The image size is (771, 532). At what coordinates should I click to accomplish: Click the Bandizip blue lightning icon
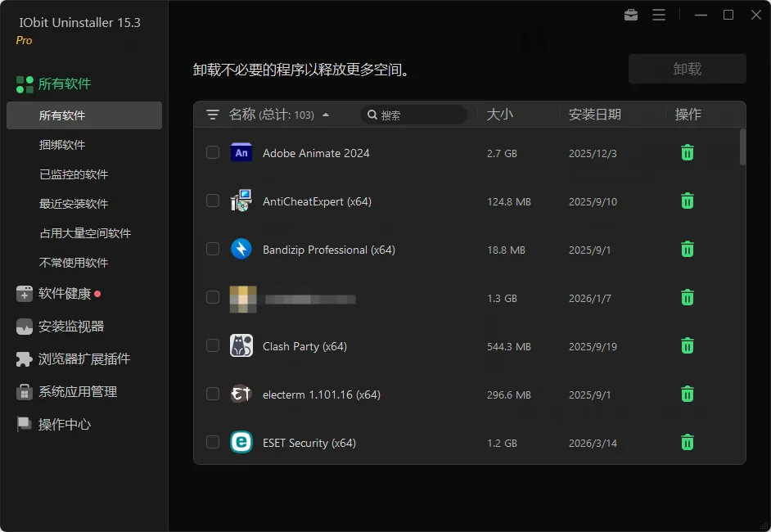pyautogui.click(x=241, y=249)
